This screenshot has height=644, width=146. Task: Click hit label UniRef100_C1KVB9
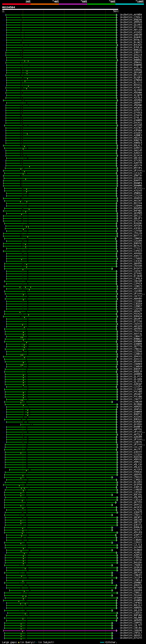[131, 291]
